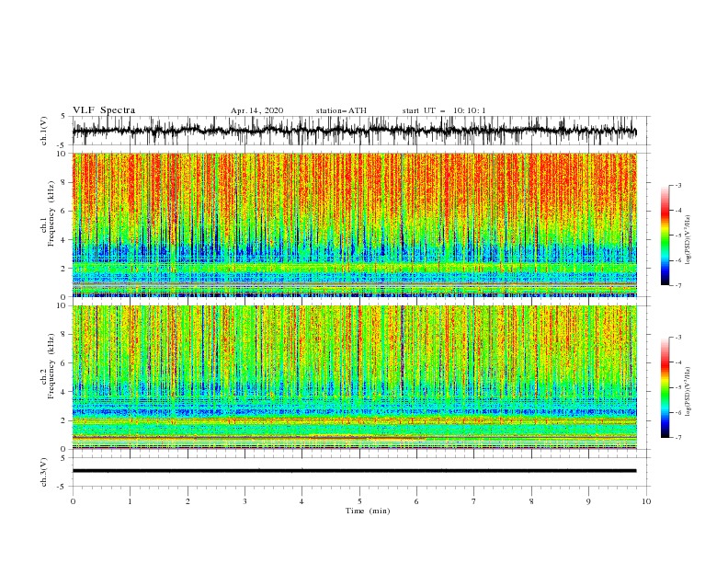Click time axis tick label "1"
728x563 pixels.
[130, 501]
